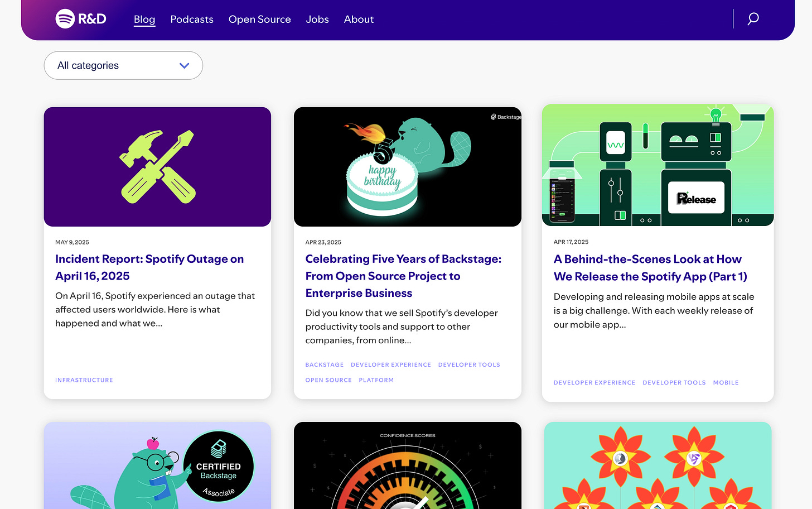812x509 pixels.
Task: Filter by the INFRASTRUCTURE tag
Action: point(84,380)
